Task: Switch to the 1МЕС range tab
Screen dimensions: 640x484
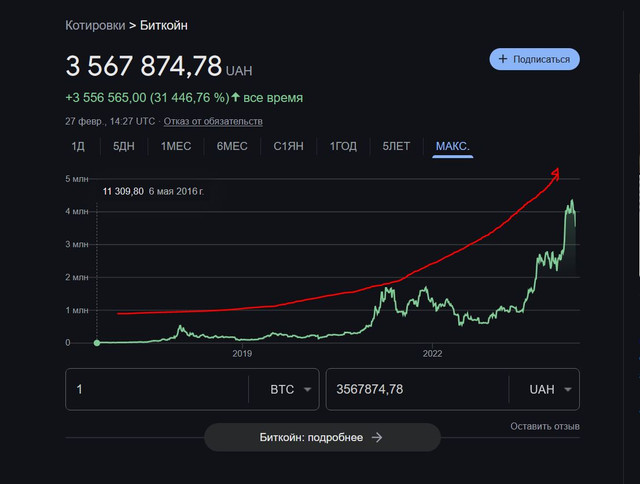Action: coord(176,146)
